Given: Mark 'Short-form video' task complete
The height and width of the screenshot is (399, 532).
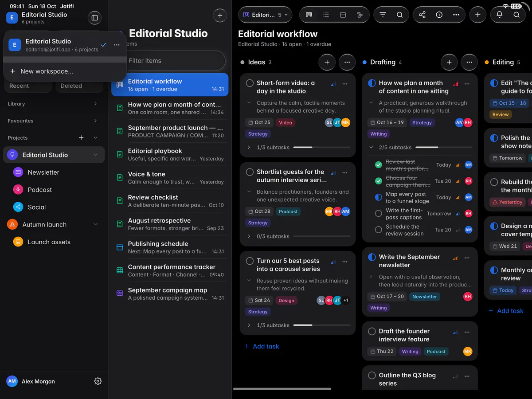Looking at the screenshot, I should pyautogui.click(x=250, y=83).
